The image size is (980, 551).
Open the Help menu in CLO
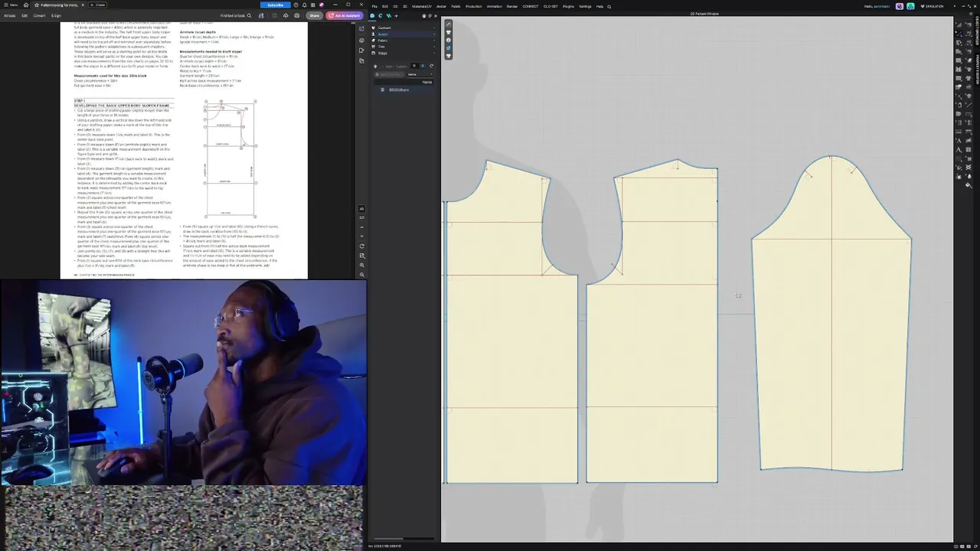599,6
